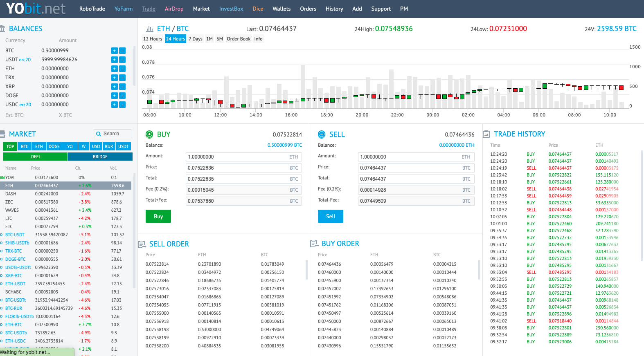Click the Sell Price input field
The width and height of the screenshot is (644, 356).
coord(416,168)
